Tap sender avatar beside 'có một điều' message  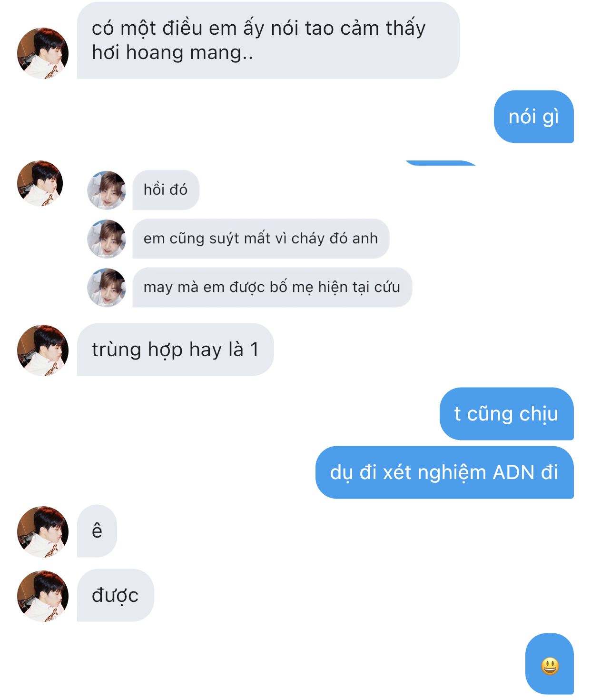[x=43, y=53]
